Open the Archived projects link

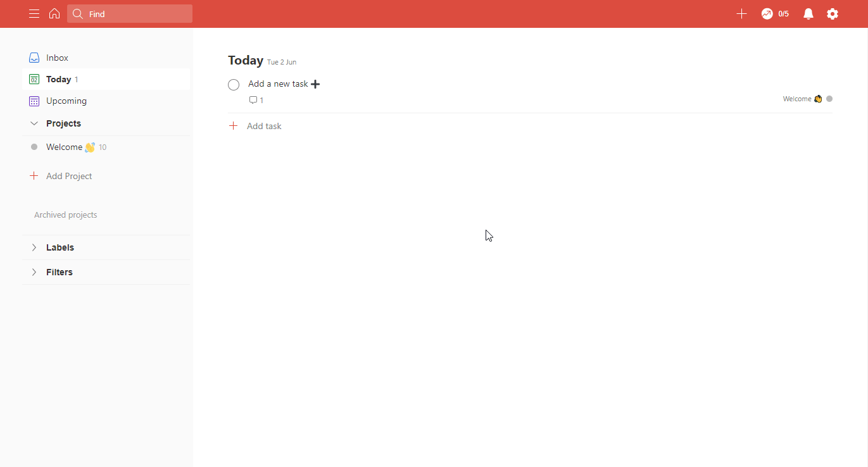pyautogui.click(x=65, y=215)
